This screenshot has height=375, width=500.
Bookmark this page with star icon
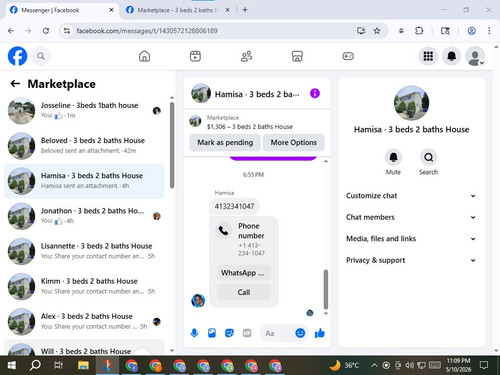pyautogui.click(x=377, y=31)
